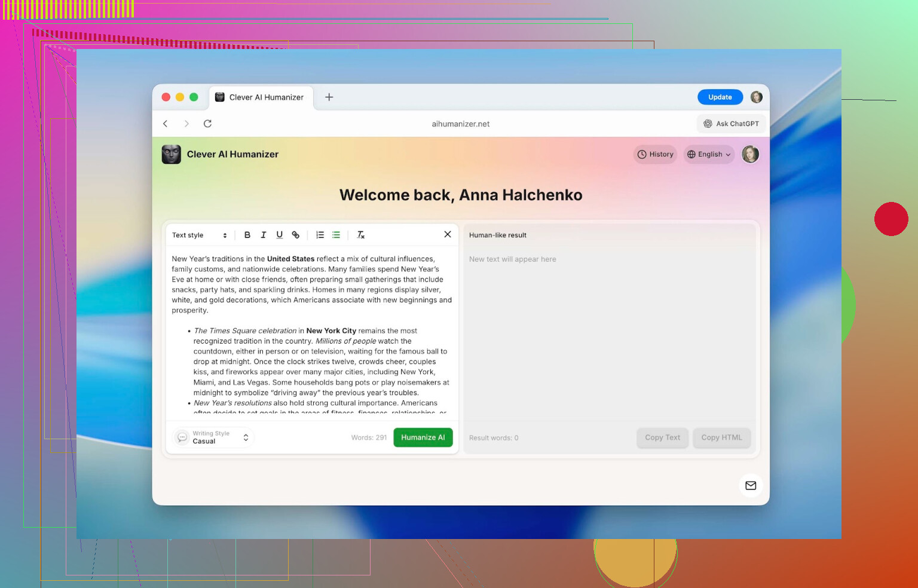Toggle the bulleted list format
This screenshot has height=588, width=918.
tap(336, 235)
